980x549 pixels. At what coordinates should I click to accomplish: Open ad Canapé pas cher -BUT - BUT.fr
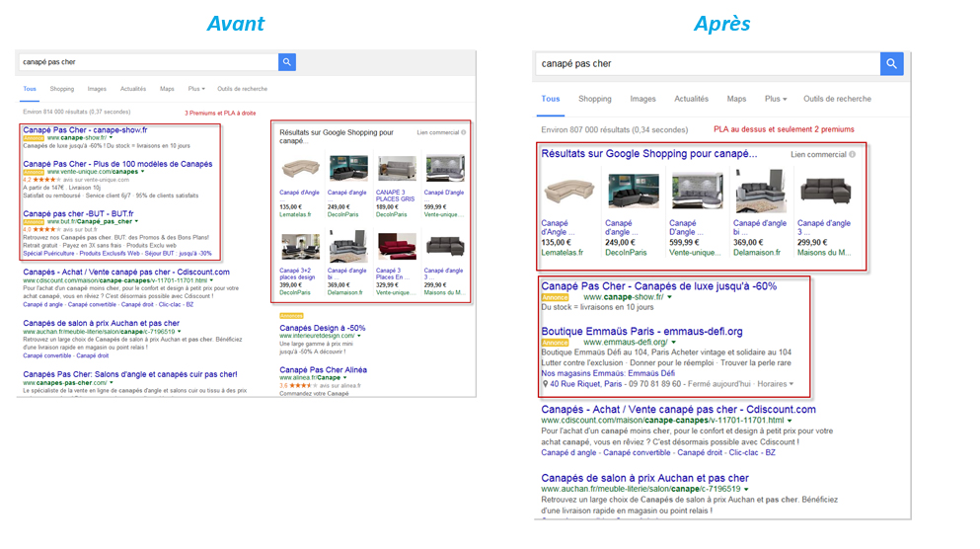click(78, 214)
